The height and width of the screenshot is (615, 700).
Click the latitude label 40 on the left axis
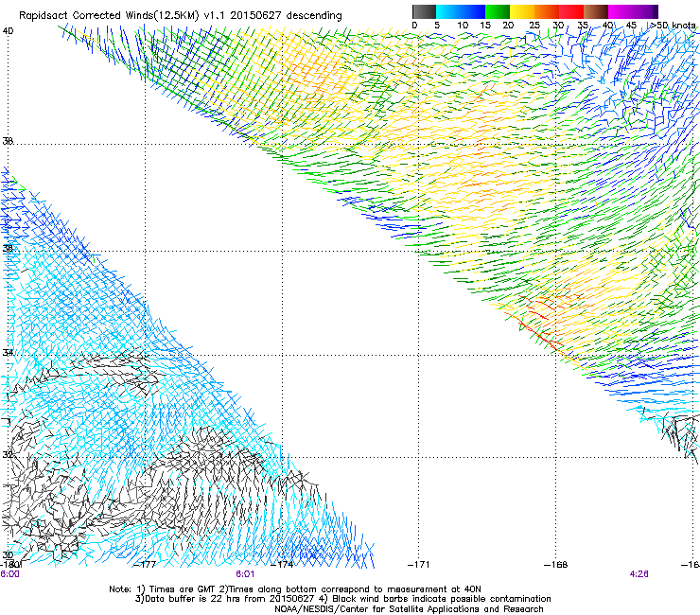8,31
